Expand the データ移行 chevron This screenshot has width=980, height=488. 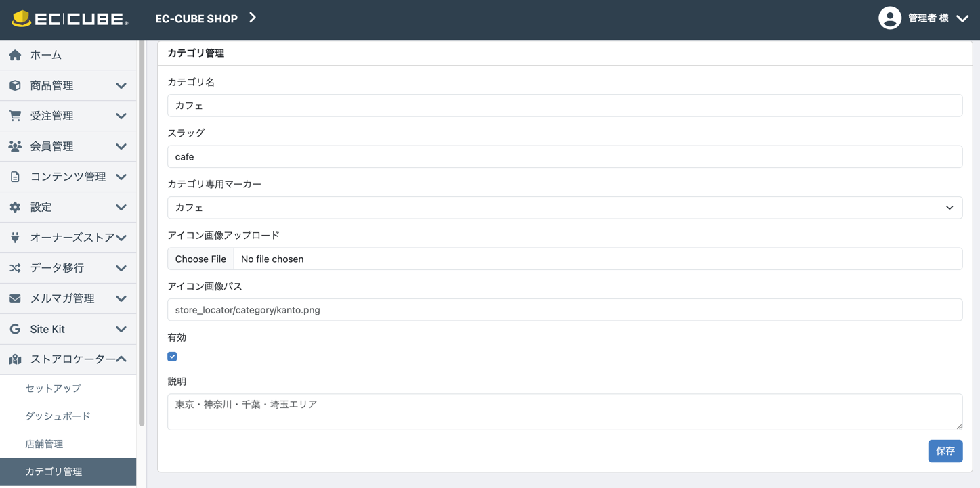(121, 269)
